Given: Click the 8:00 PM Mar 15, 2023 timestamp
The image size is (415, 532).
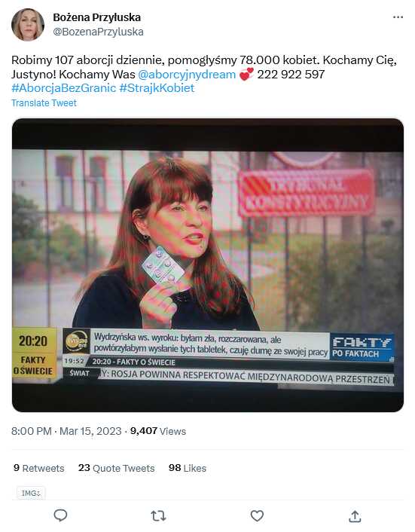Looking at the screenshot, I should [x=66, y=431].
